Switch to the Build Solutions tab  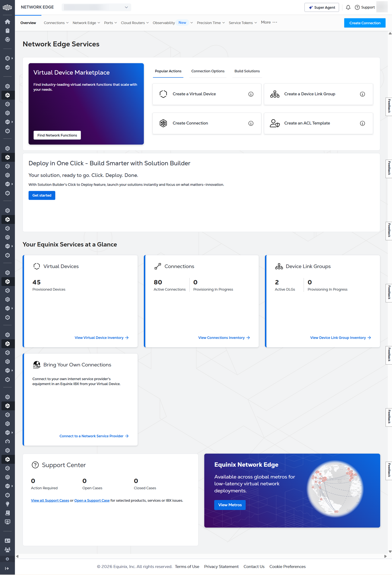[x=247, y=71]
